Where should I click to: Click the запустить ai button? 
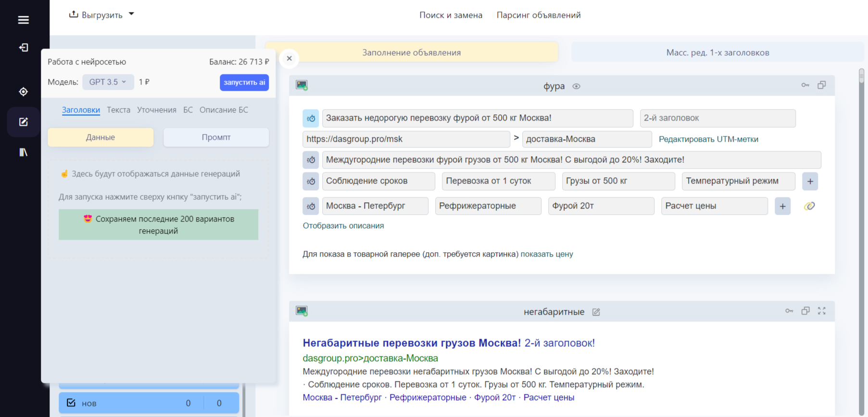pos(244,82)
